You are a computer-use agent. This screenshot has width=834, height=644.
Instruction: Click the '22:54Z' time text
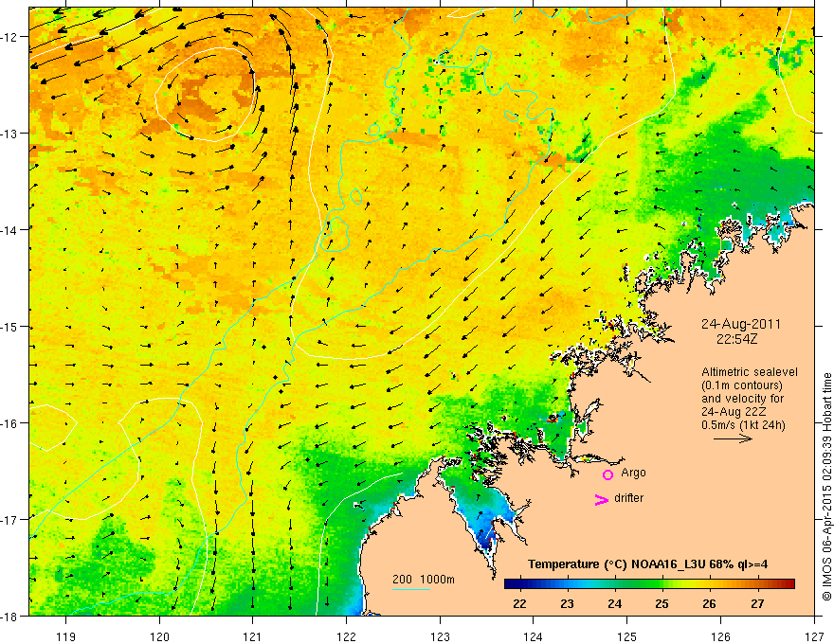point(736,338)
